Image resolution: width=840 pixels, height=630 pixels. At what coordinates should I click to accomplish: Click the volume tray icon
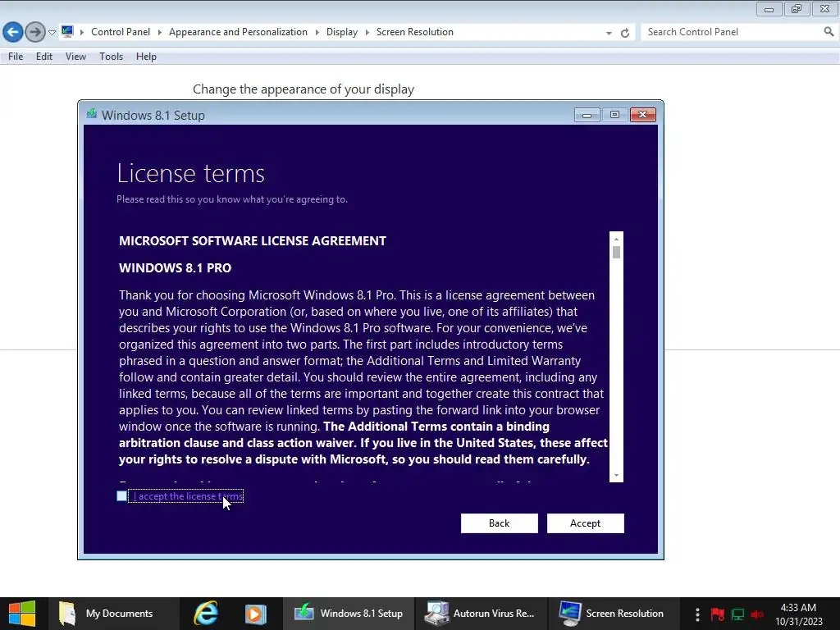tap(757, 614)
